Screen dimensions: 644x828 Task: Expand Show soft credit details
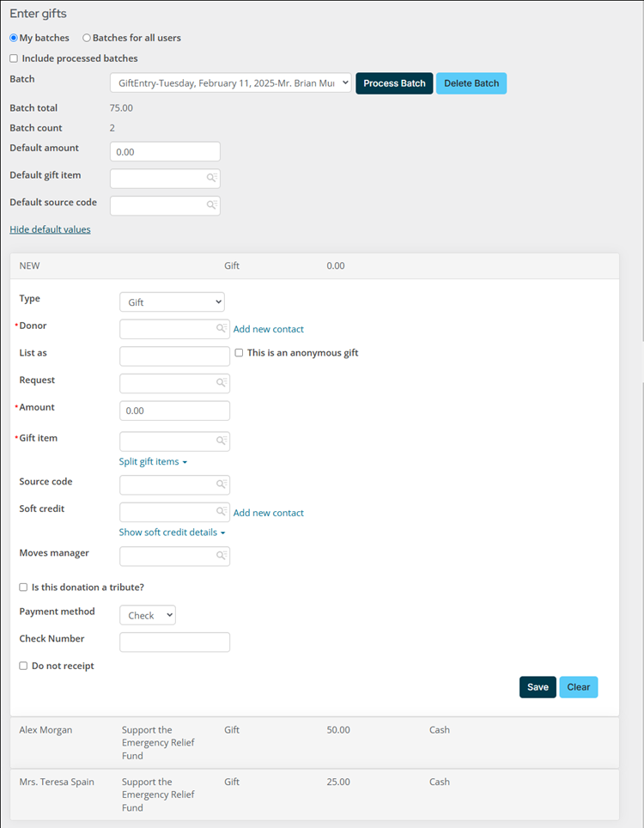172,533
